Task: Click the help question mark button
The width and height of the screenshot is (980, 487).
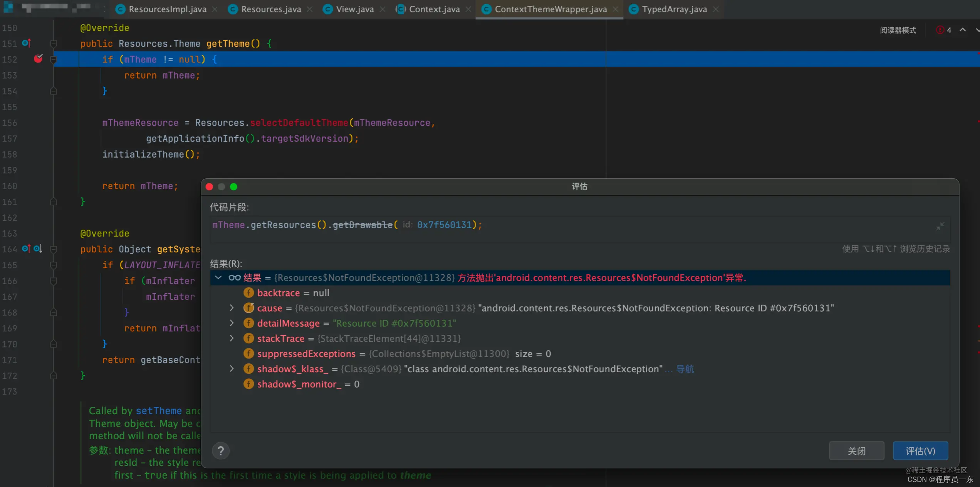Action: tap(221, 451)
